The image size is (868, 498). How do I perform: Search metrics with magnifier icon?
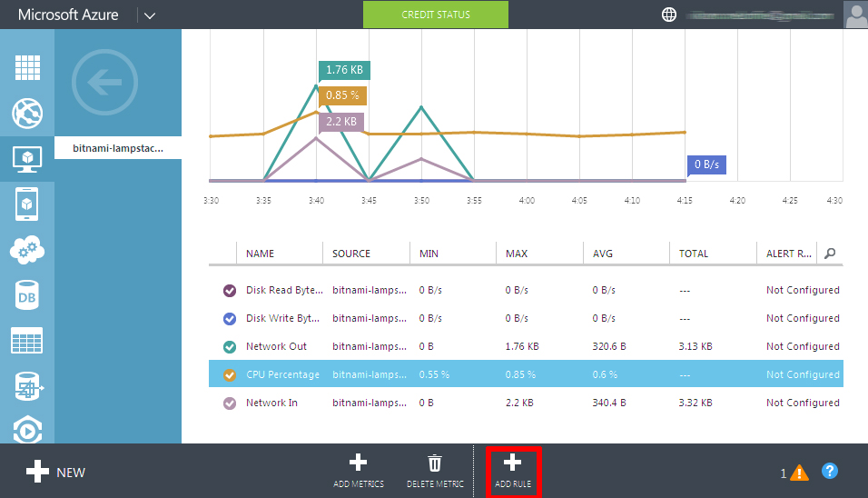830,254
